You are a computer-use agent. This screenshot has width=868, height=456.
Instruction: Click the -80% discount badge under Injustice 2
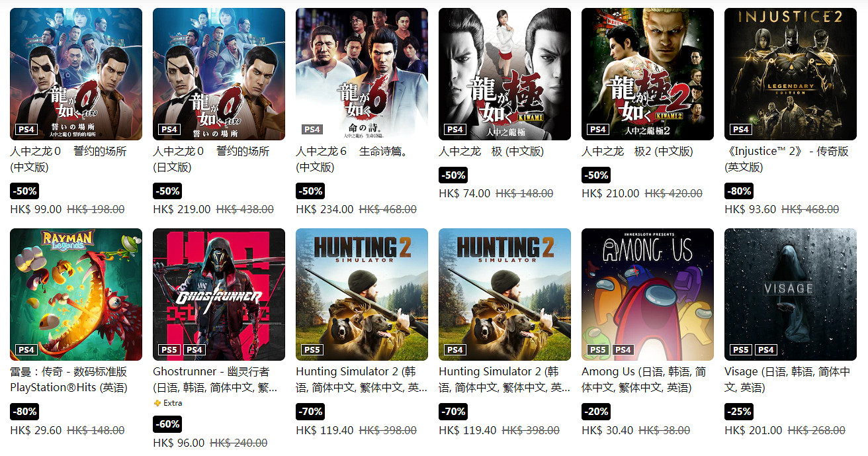click(738, 191)
